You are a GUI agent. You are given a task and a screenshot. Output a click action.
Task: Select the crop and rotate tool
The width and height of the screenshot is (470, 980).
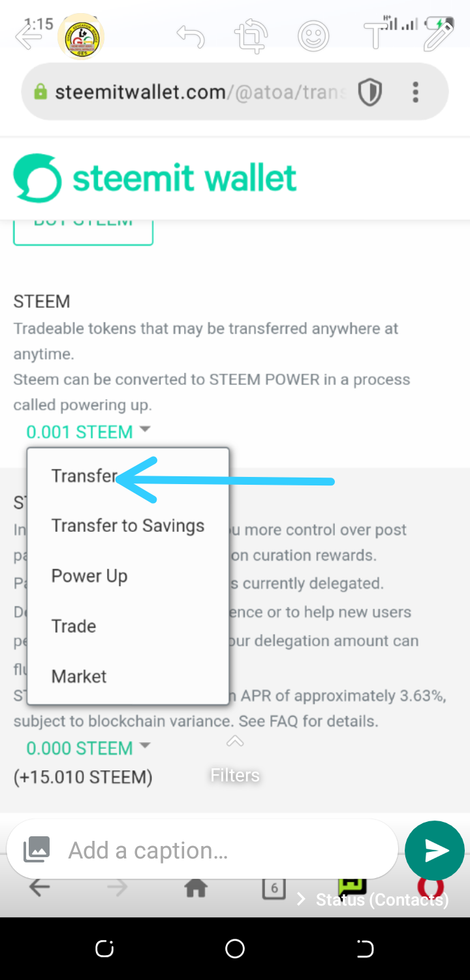pyautogui.click(x=251, y=37)
